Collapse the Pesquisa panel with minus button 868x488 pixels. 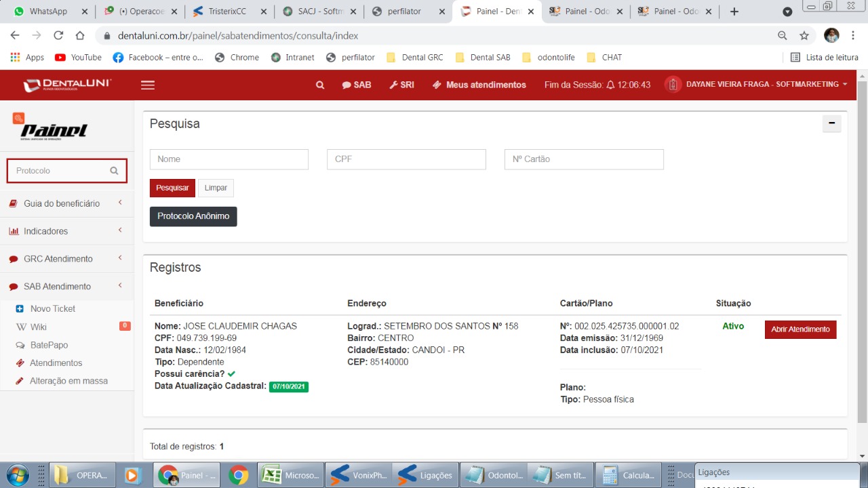(x=831, y=123)
